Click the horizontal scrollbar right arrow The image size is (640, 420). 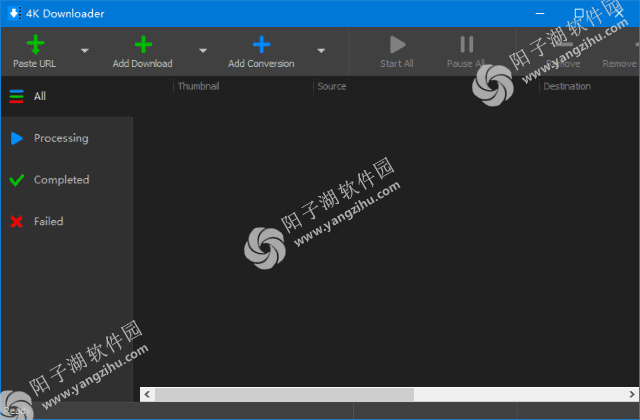632,394
